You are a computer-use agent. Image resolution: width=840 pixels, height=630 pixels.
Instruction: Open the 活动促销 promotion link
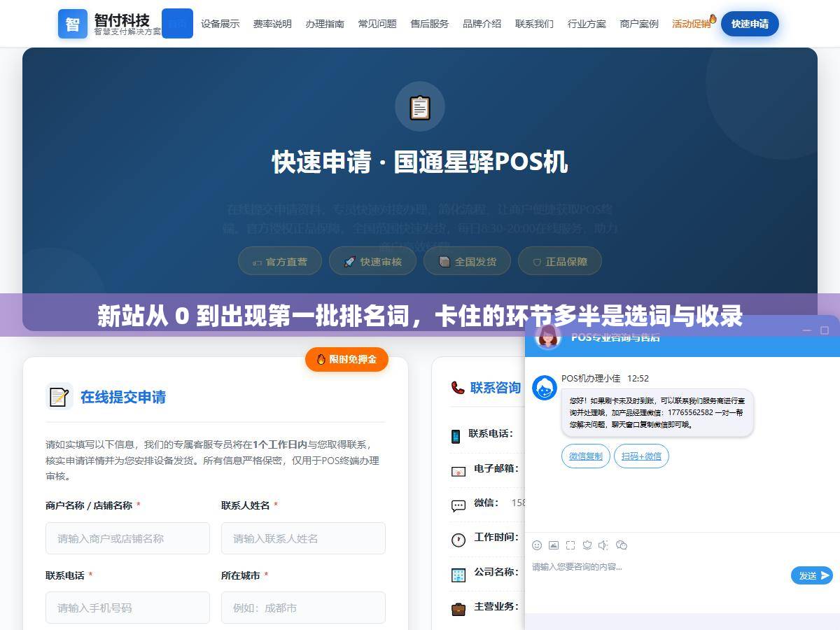coord(692,24)
